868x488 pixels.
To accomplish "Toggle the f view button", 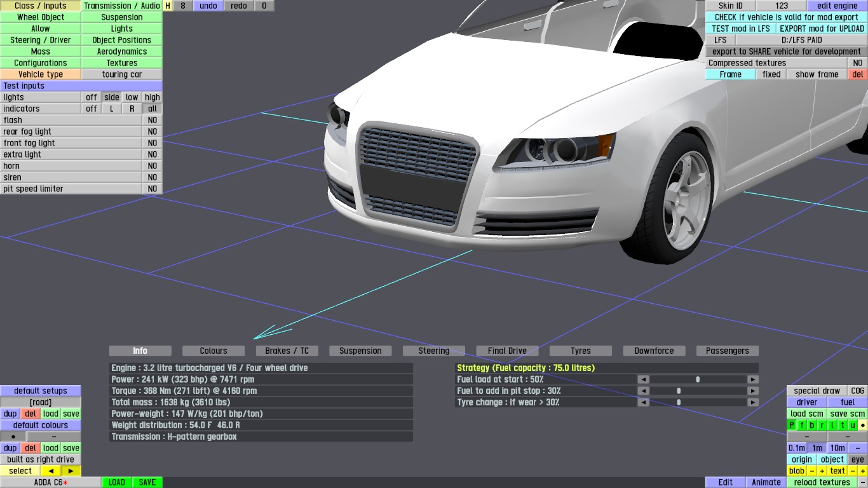I will pos(802,425).
